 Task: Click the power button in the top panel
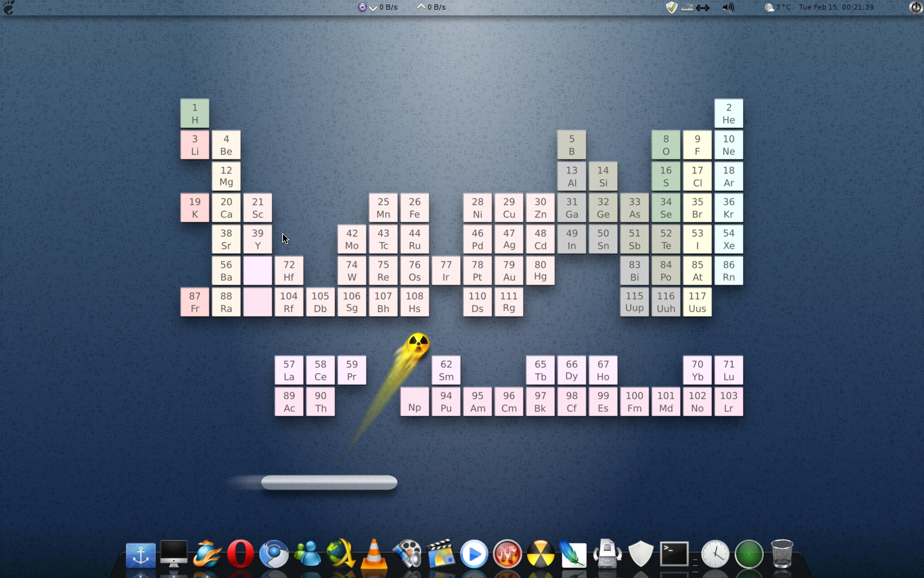916,8
